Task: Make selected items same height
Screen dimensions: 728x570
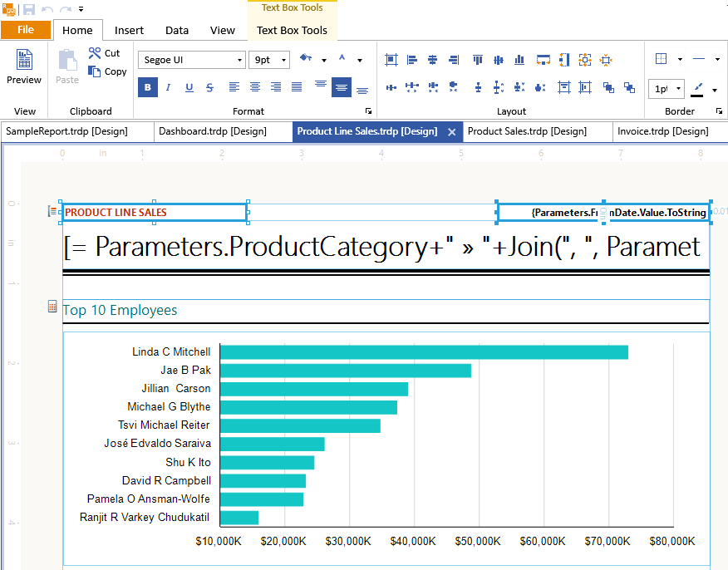Action: click(x=564, y=60)
